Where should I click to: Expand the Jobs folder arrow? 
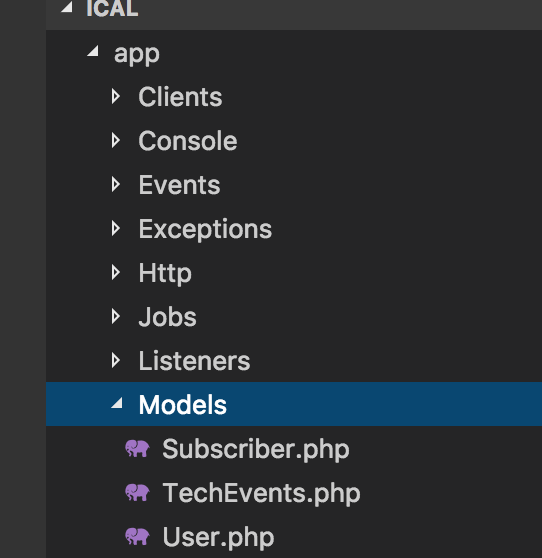[115, 317]
